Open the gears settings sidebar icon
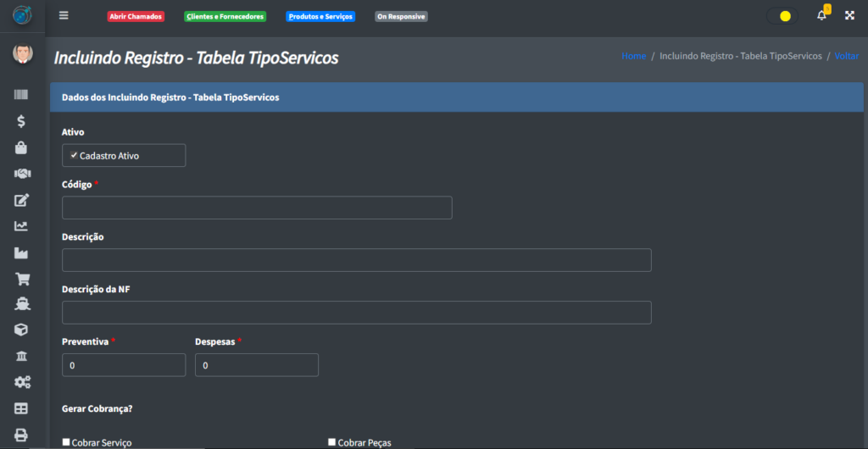Screen dimensions: 868x449 (x=21, y=382)
